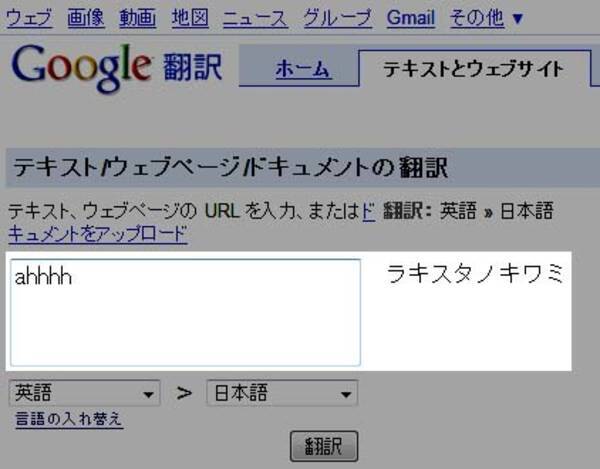Screen dimensions: 600x469
Task: Select the テキストとウェブサイト tab
Action: pyautogui.click(x=474, y=69)
